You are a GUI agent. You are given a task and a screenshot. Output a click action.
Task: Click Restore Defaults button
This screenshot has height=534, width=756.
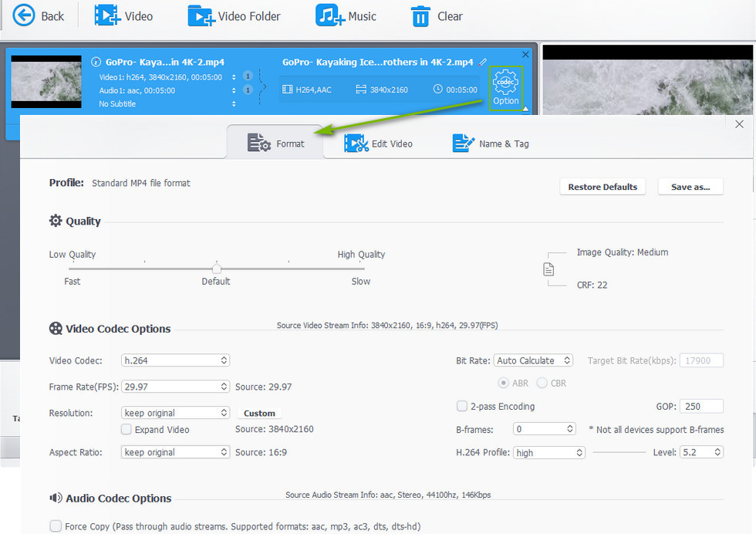[602, 187]
